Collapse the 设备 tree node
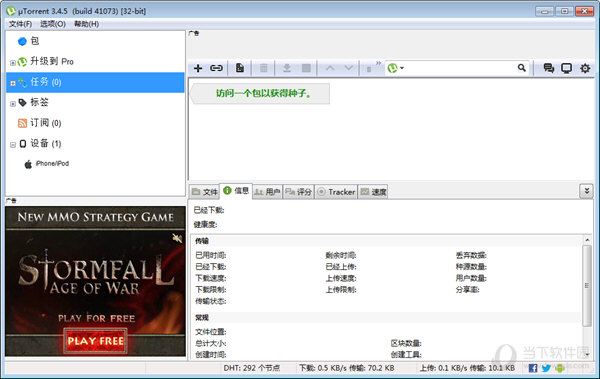Image resolution: width=600 pixels, height=379 pixels. click(13, 145)
